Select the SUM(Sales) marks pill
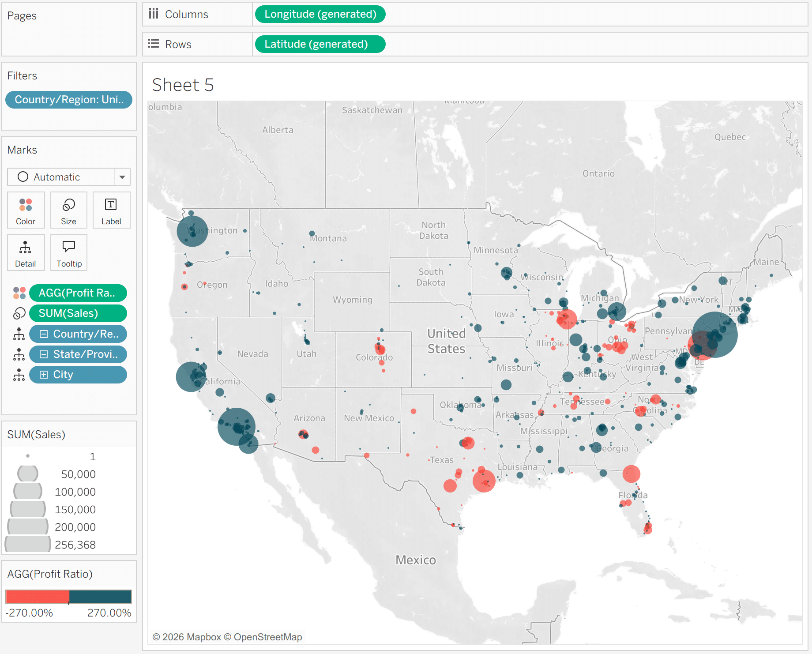This screenshot has height=654, width=812. (78, 313)
